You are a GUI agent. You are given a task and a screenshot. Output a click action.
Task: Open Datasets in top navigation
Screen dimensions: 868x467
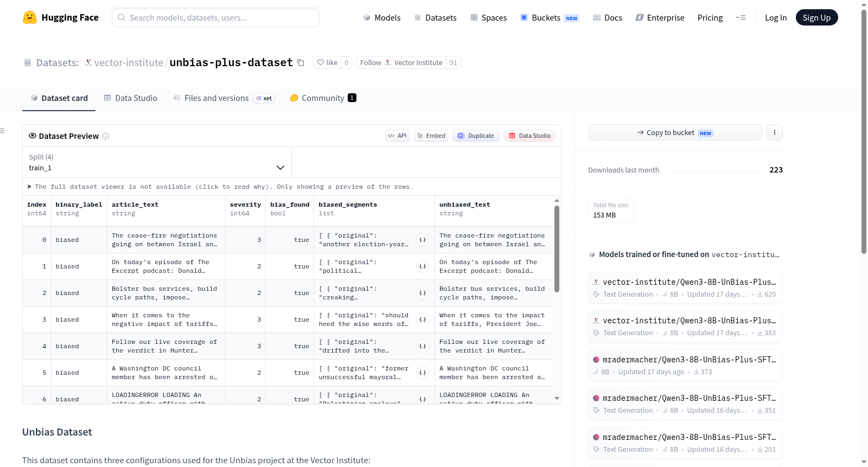click(435, 17)
